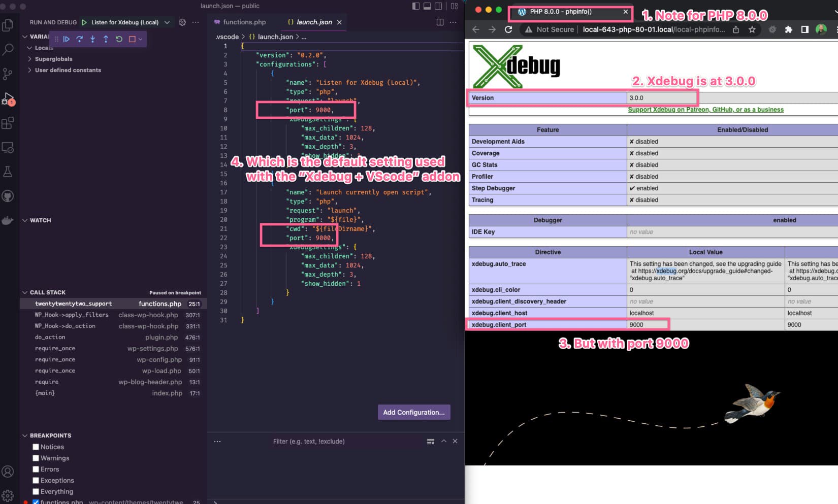Open the Explorer view in VS Code

coord(8,25)
